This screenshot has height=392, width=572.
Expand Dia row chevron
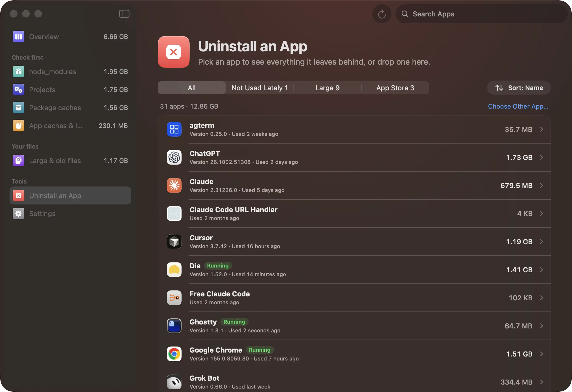[542, 270]
